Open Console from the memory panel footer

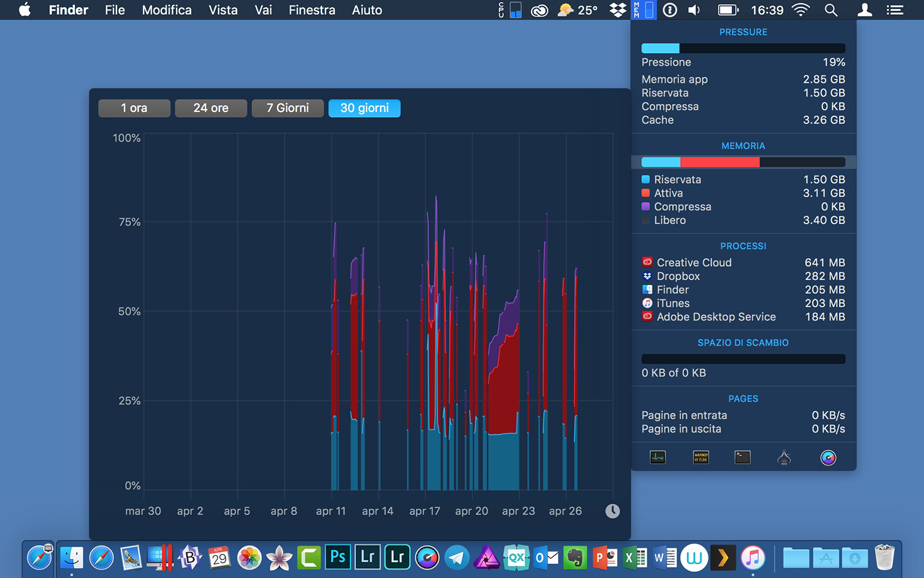(x=701, y=457)
